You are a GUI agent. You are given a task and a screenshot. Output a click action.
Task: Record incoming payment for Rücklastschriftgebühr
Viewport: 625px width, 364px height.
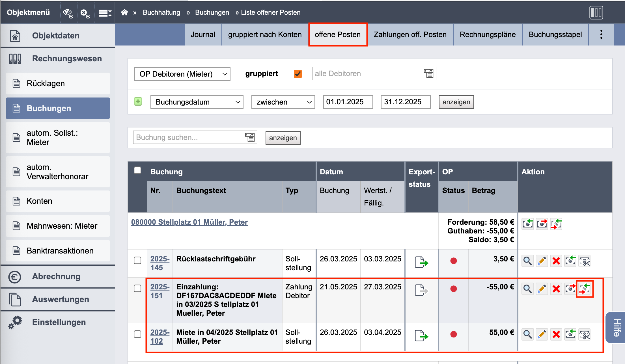click(x=570, y=261)
